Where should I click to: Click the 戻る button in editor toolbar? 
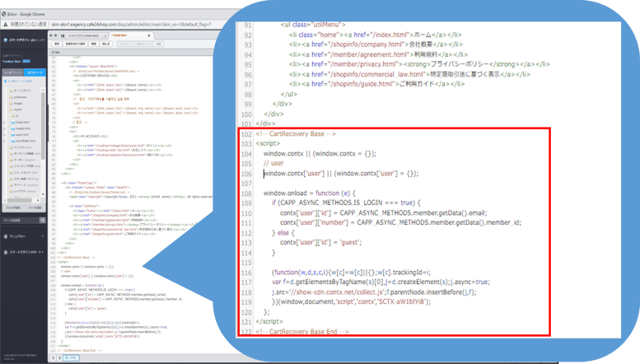point(106,44)
